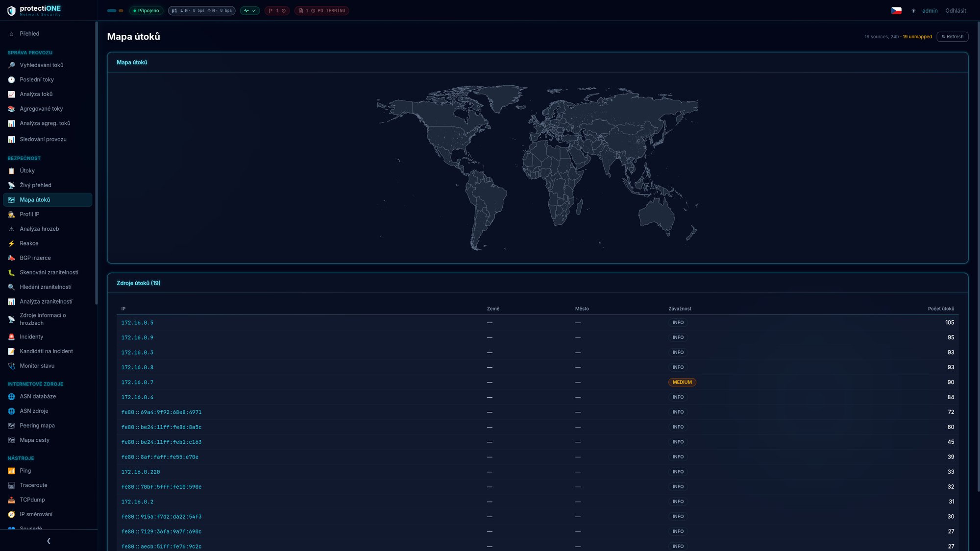
Task: Open Hledání zranitelností magnifier icon
Action: tap(11, 287)
